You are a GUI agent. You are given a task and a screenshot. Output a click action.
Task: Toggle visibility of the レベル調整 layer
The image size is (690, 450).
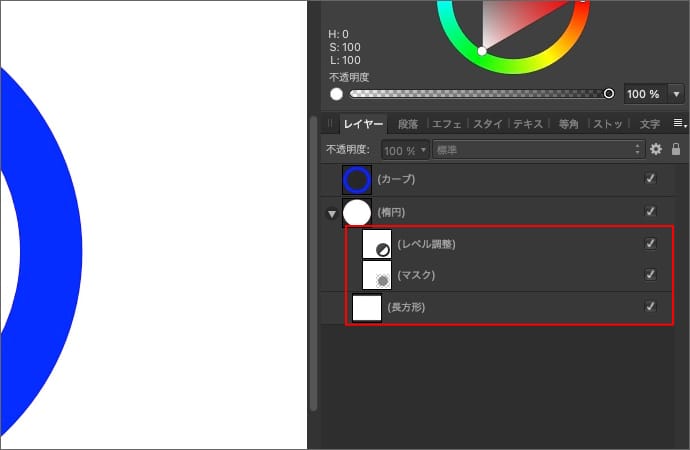(x=651, y=243)
